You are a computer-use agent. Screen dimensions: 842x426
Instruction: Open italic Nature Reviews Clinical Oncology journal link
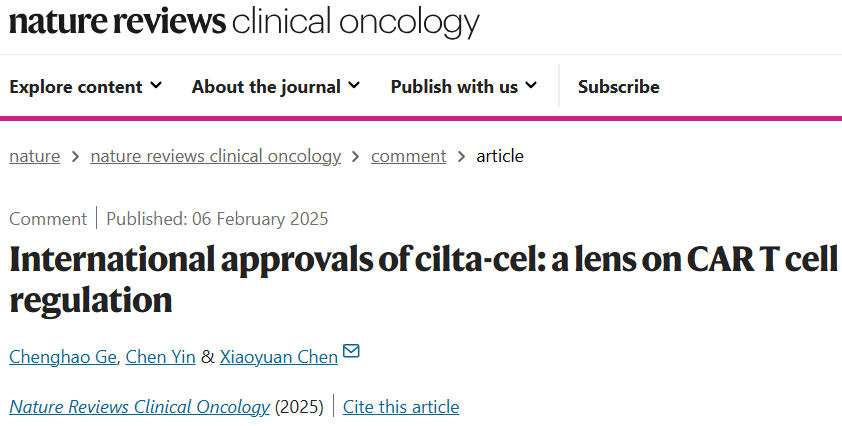[139, 407]
